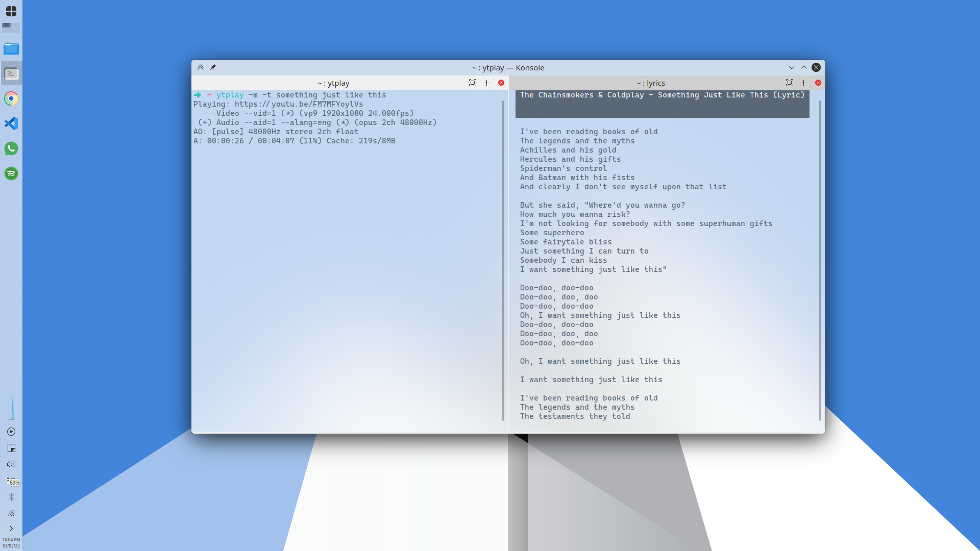This screenshot has height=551, width=980.
Task: Close the ytplay split pane
Action: [x=501, y=83]
